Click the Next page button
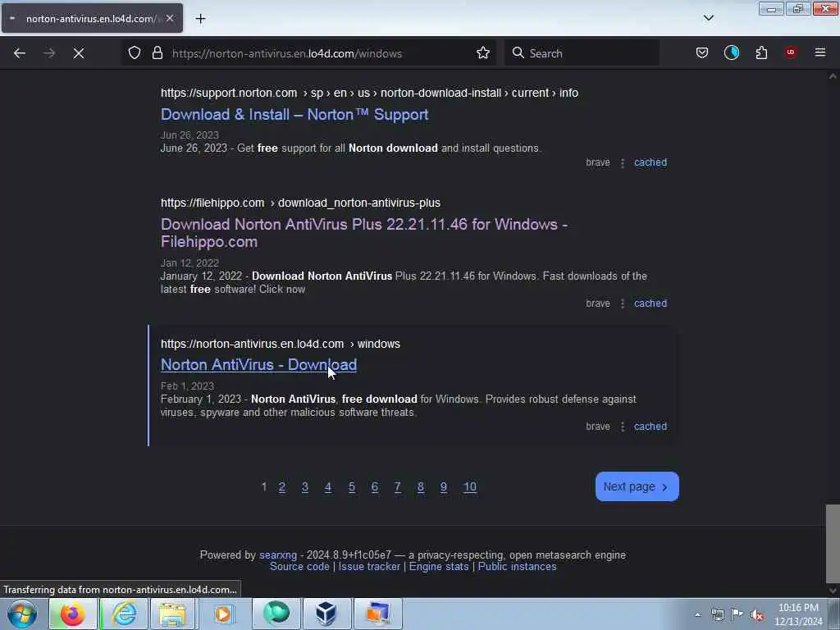The height and width of the screenshot is (630, 840). [637, 486]
